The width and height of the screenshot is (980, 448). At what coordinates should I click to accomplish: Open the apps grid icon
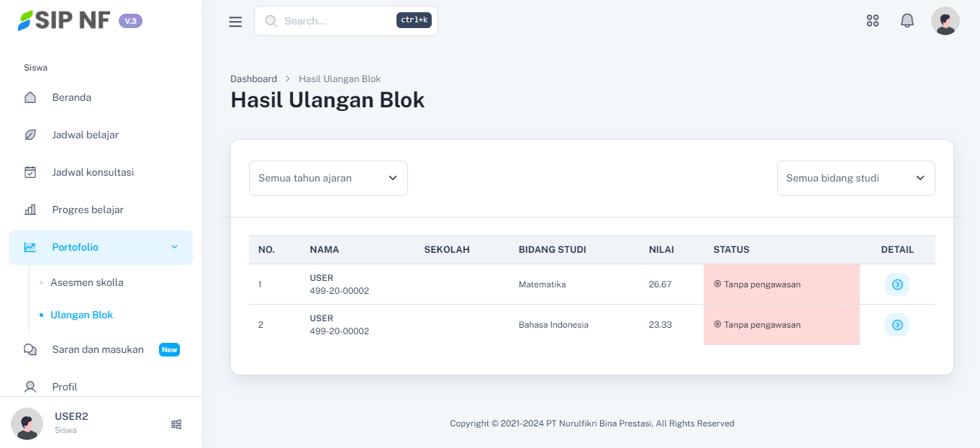click(873, 21)
